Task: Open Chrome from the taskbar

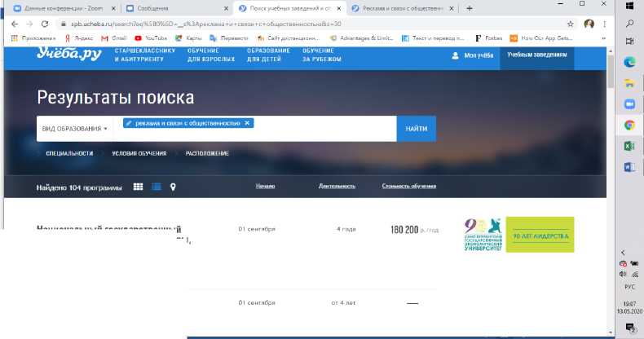Action: coord(629,125)
